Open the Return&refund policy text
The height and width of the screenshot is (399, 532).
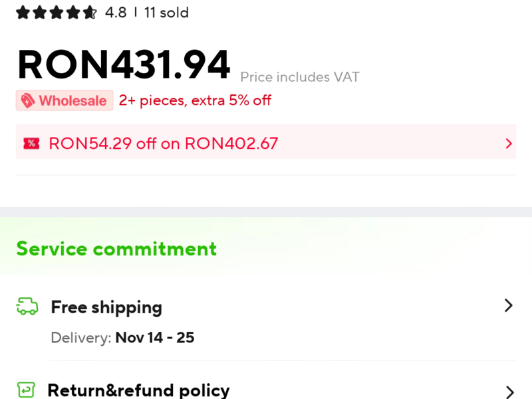click(x=138, y=390)
